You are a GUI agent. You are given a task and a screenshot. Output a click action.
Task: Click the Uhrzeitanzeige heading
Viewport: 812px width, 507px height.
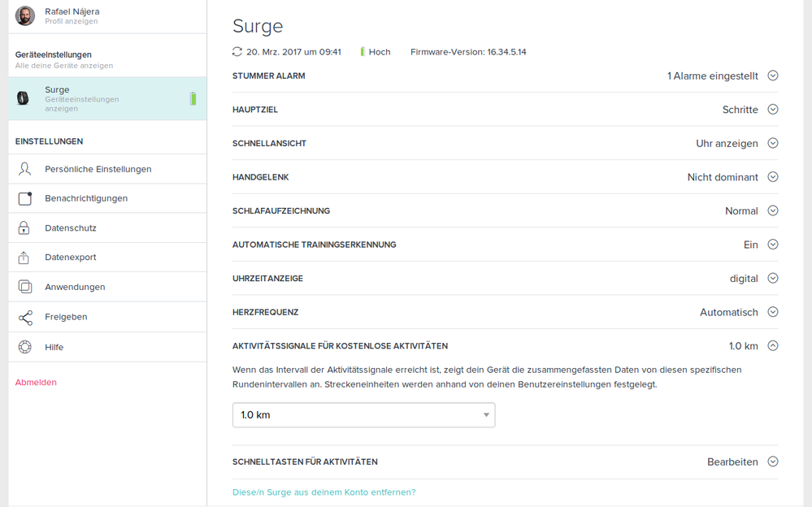tap(267, 278)
